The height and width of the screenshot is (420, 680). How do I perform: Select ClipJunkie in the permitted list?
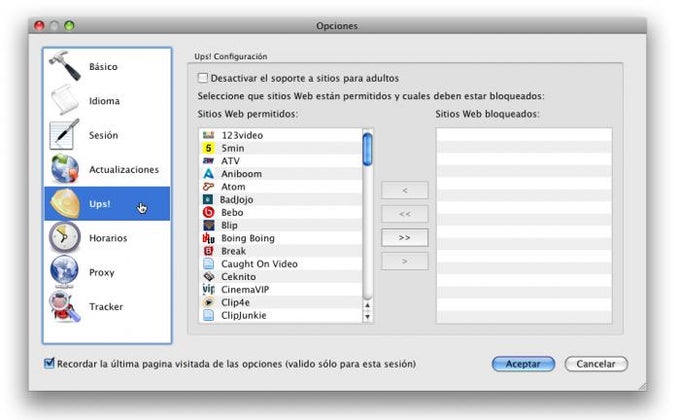click(281, 315)
